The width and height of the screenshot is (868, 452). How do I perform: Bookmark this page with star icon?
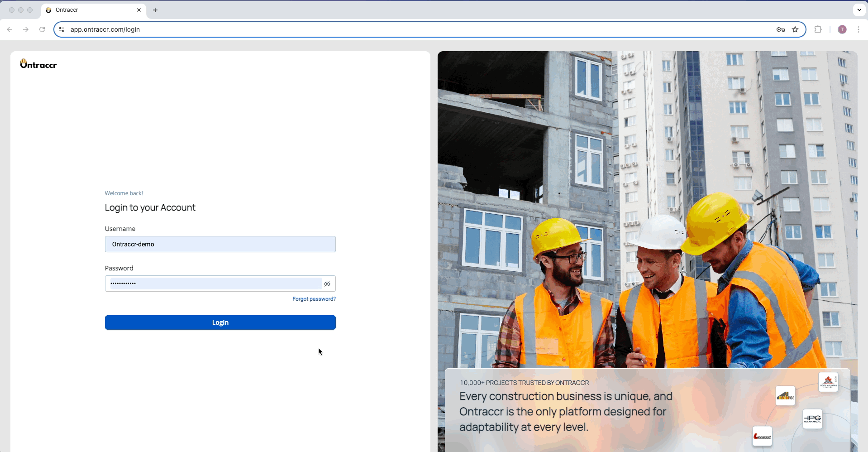[x=795, y=29]
